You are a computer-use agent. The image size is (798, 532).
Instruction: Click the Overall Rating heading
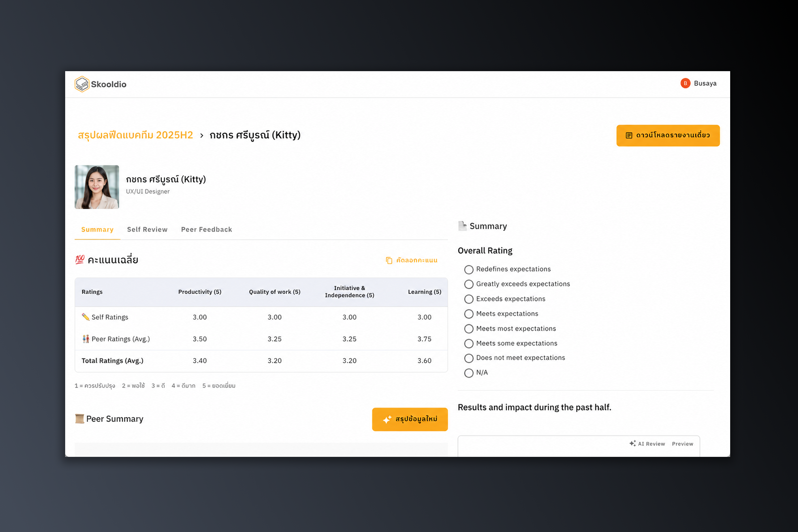click(x=485, y=251)
